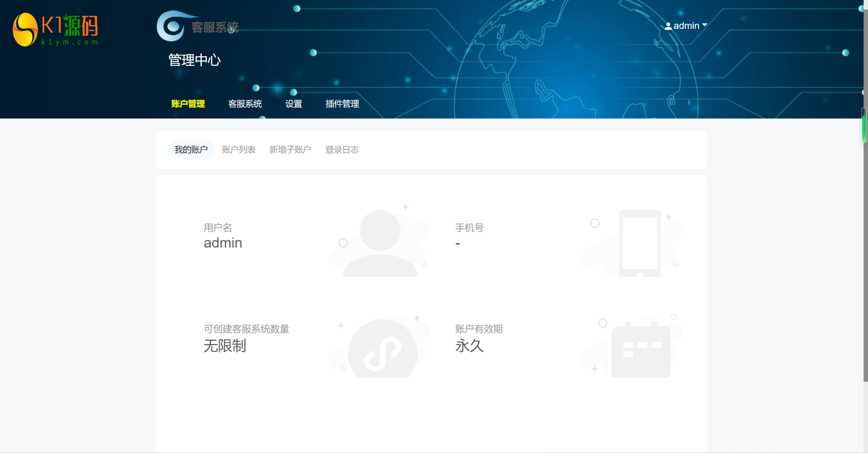
Task: Click 管理中心 heading link
Action: pyautogui.click(x=195, y=60)
